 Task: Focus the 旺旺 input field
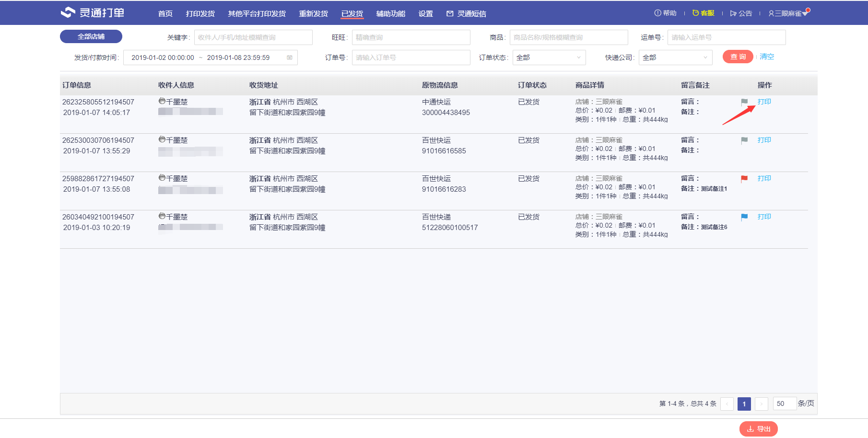[x=411, y=37]
